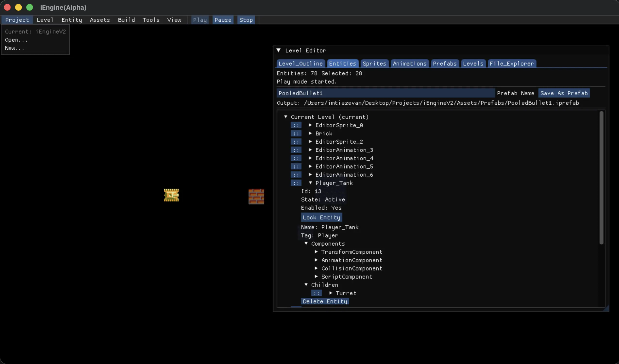Click 'Current: iEngineV2' menu entry
Viewport: 619px width, 364px height.
pos(35,32)
